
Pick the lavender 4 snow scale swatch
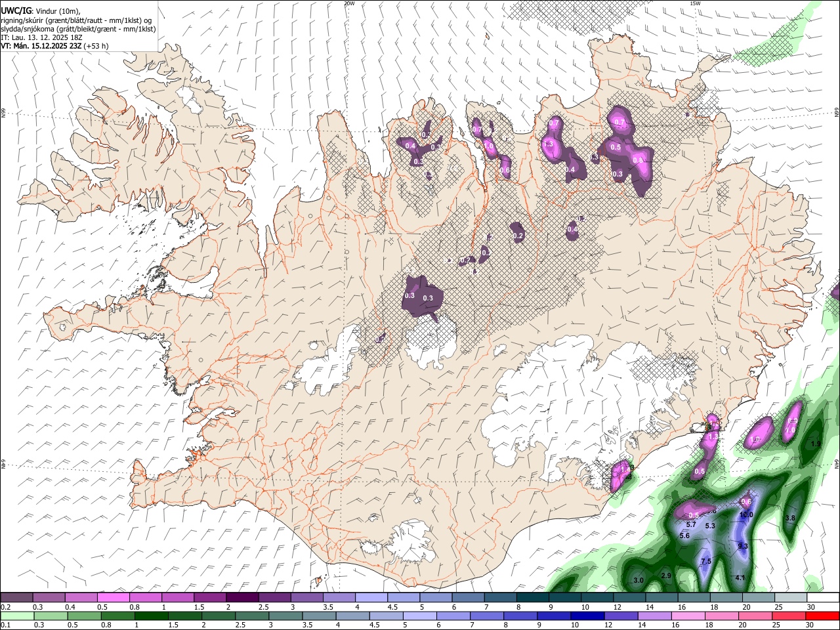tap(371, 598)
